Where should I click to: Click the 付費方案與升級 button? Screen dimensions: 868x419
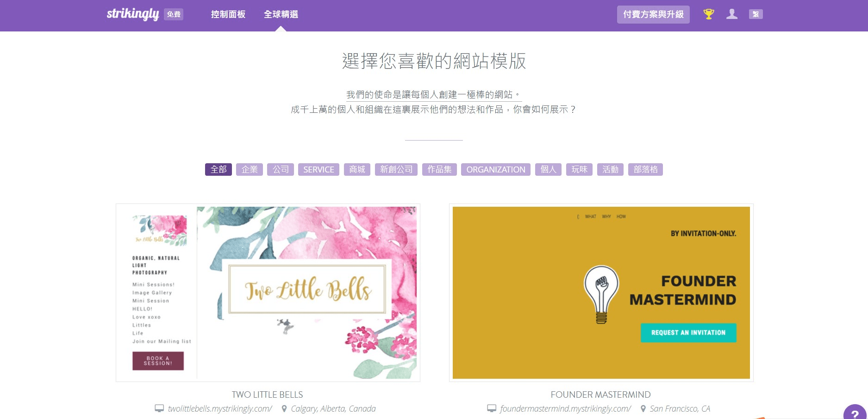click(x=653, y=14)
